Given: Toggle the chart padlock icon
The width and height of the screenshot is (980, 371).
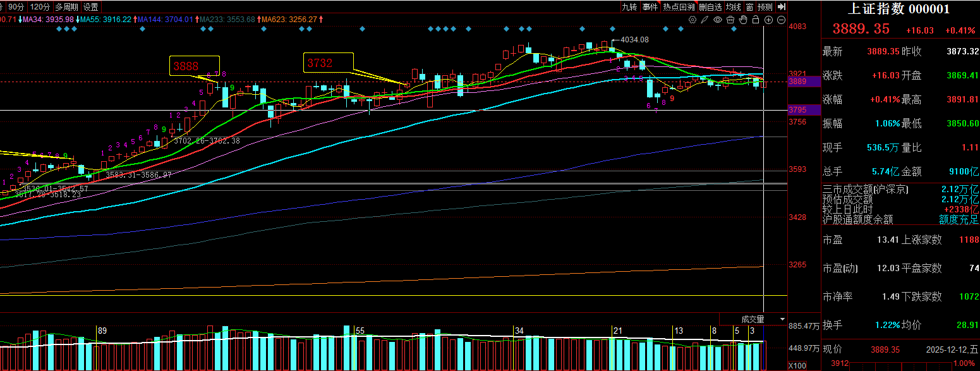Looking at the screenshot, I should pyautogui.click(x=756, y=20).
